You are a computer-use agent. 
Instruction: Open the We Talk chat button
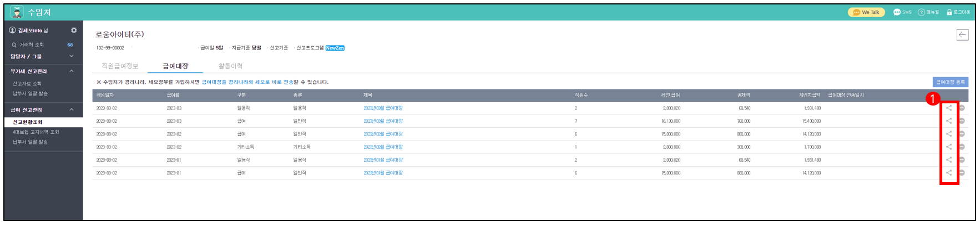point(866,12)
